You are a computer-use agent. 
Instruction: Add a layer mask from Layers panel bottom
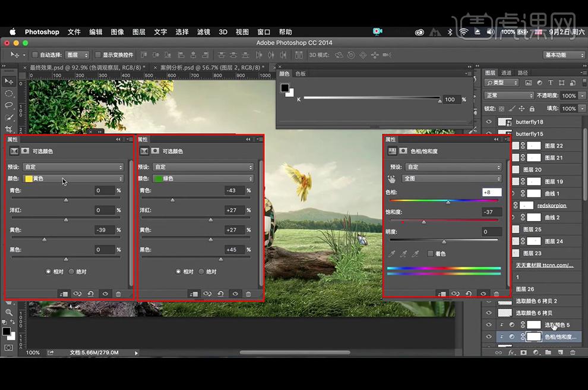[523, 353]
